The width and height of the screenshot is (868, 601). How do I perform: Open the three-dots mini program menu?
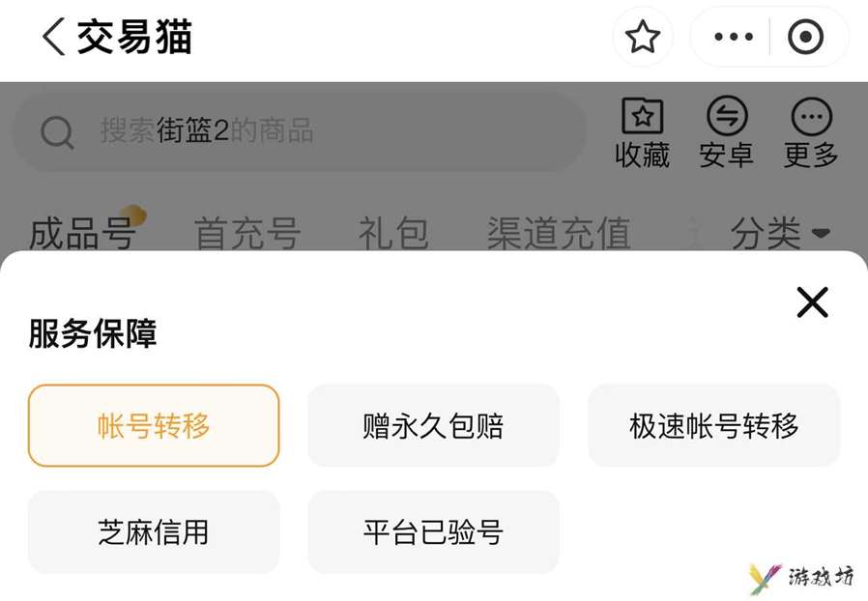[734, 37]
